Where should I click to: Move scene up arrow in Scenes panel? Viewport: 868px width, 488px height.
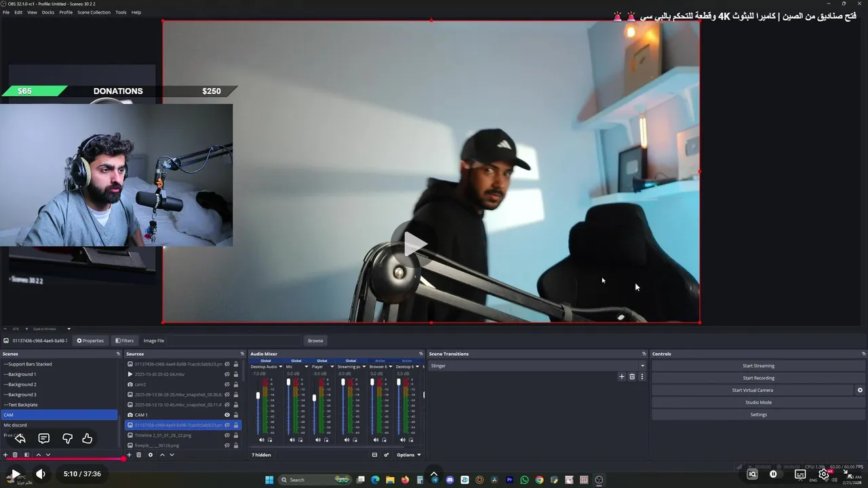[x=39, y=455]
